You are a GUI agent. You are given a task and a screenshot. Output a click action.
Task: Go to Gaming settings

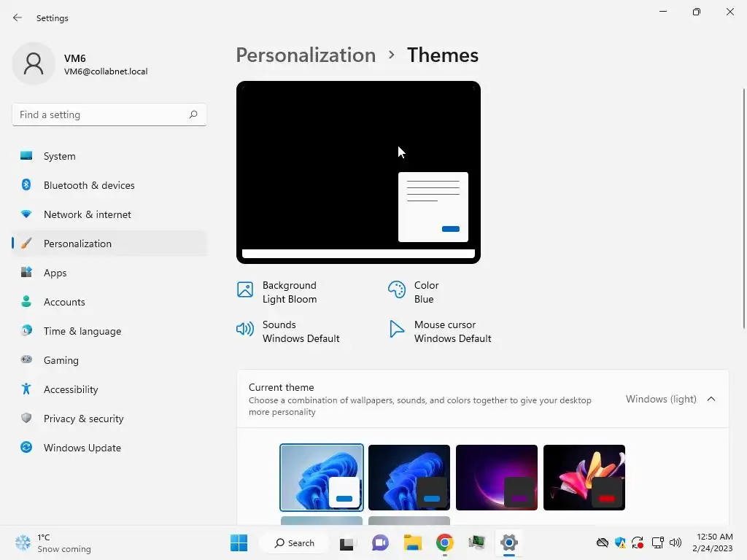[x=109, y=360]
